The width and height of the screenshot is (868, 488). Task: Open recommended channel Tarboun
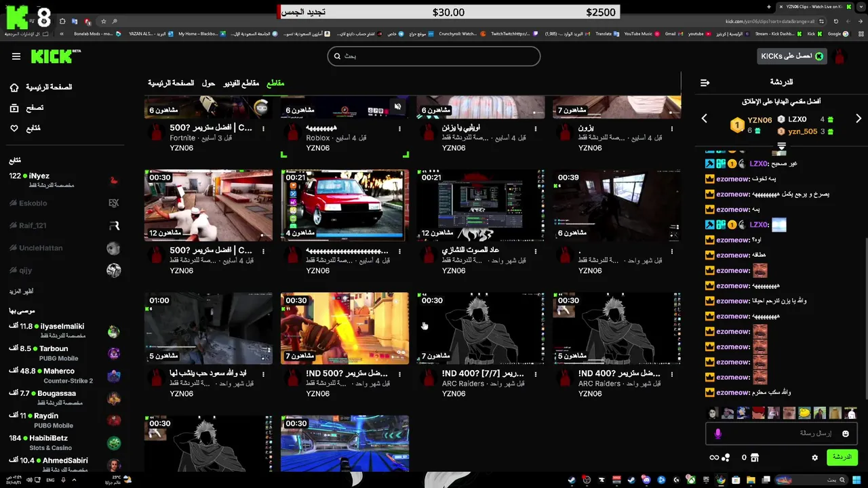point(64,352)
